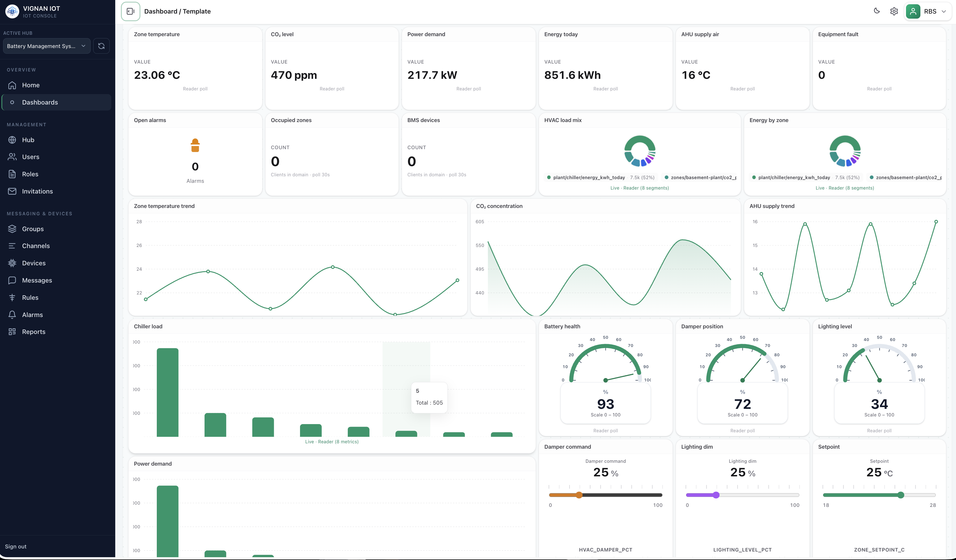Viewport: 956px width, 560px height.
Task: Click the 217.7 kW power demand value
Action: coord(432,75)
